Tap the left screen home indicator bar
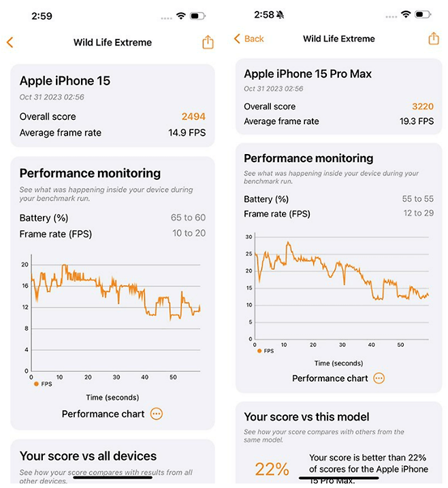 (112, 477)
